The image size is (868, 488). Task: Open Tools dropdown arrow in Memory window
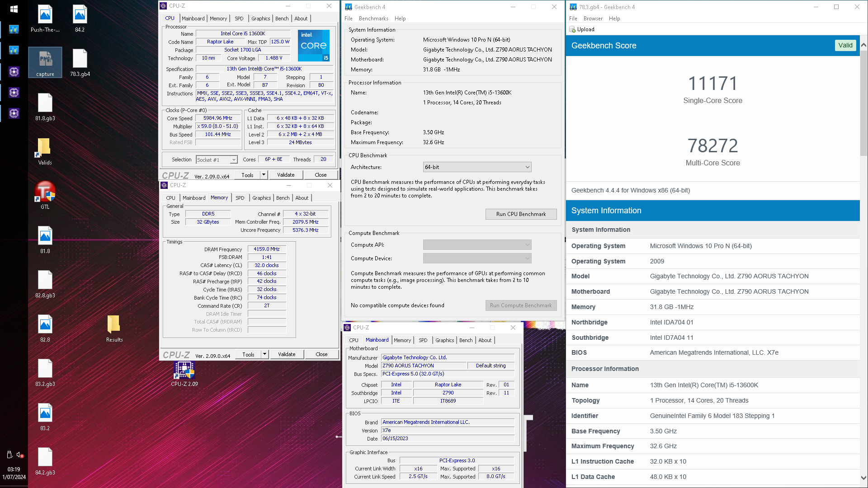pyautogui.click(x=264, y=354)
